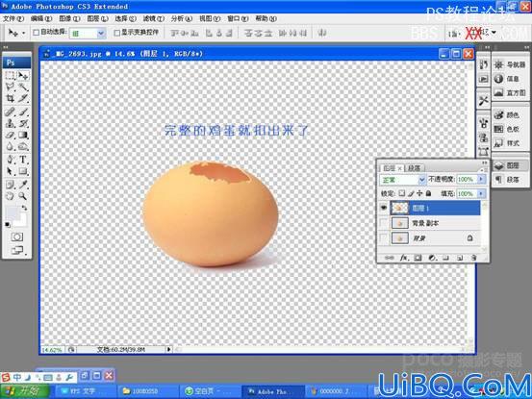
Task: Open the background color swatch
Action: pyautogui.click(x=21, y=221)
